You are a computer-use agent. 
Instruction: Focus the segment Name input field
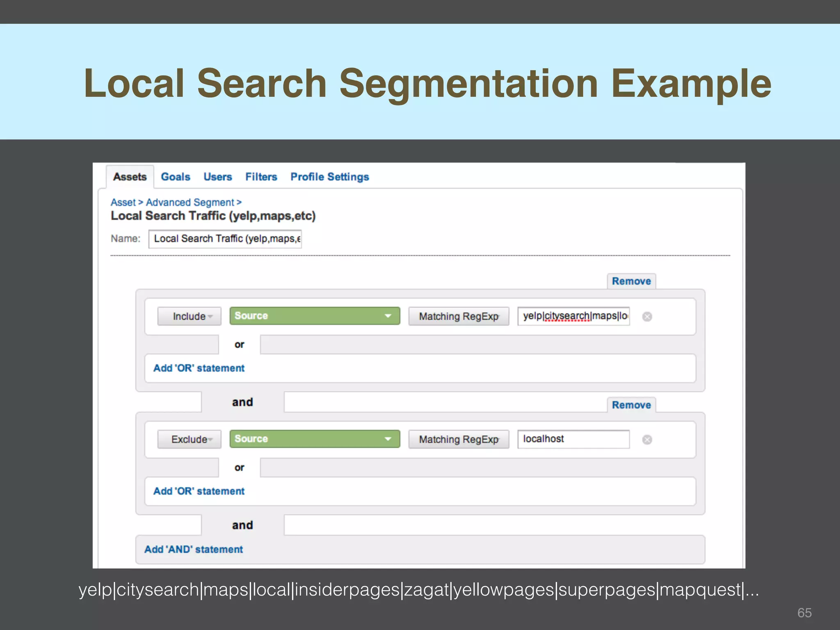225,239
